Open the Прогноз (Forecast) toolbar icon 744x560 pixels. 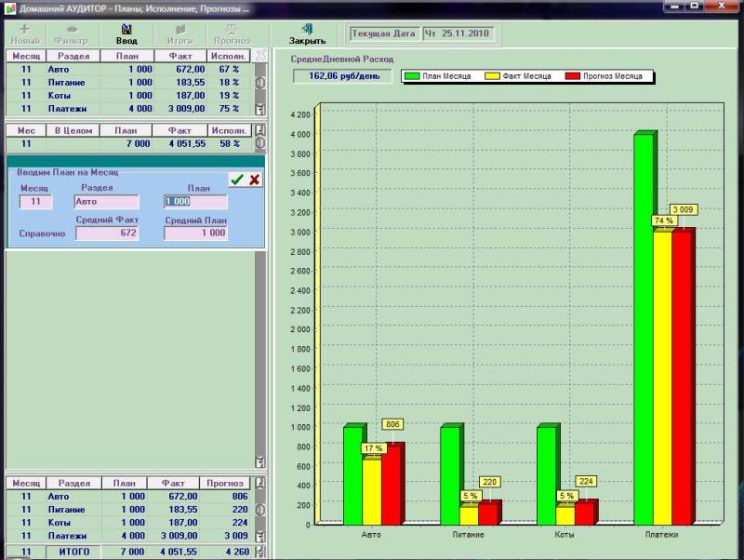[231, 34]
